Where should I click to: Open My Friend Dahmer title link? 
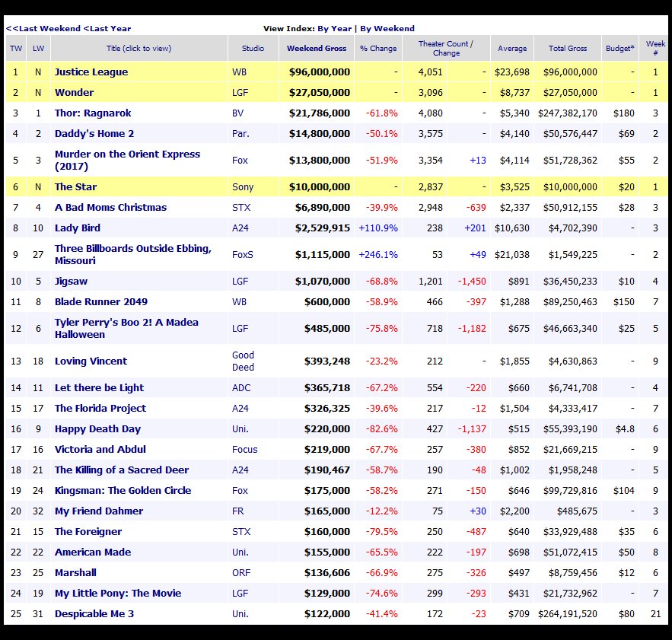pos(99,511)
